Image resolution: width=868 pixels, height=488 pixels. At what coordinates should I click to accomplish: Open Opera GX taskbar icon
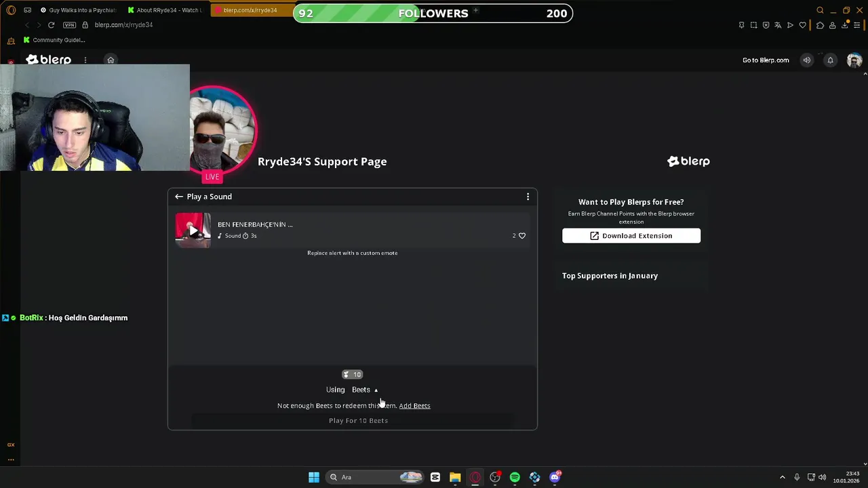click(475, 477)
